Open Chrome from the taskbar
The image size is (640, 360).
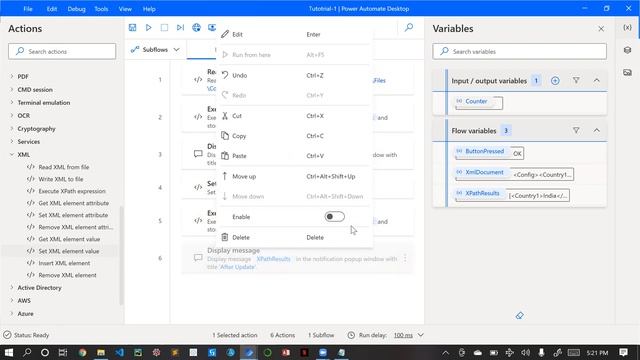pos(82,352)
